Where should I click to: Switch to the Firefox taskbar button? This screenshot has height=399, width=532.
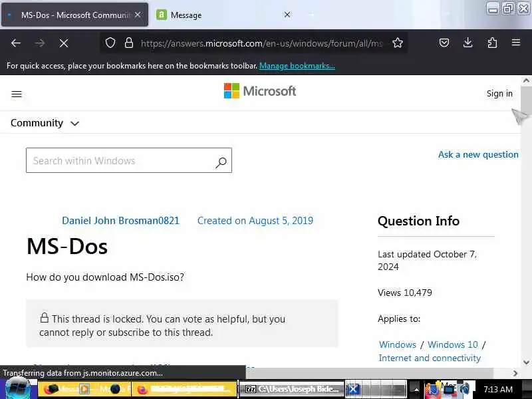[x=185, y=389]
